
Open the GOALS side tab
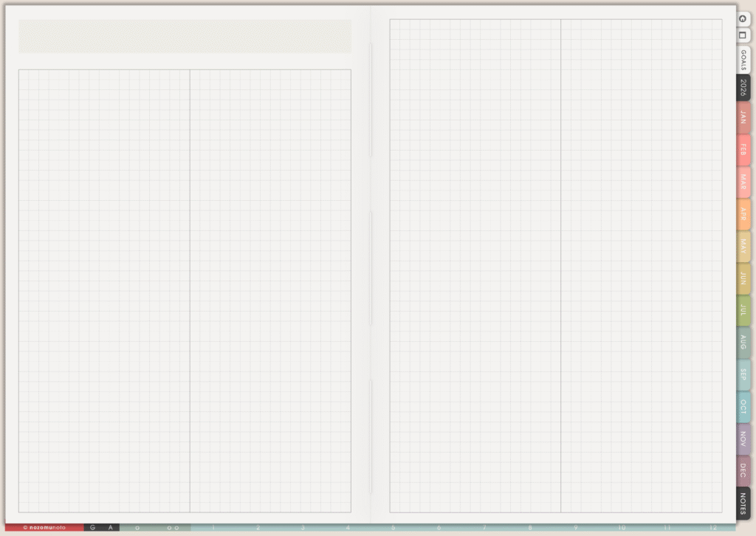[x=743, y=60]
